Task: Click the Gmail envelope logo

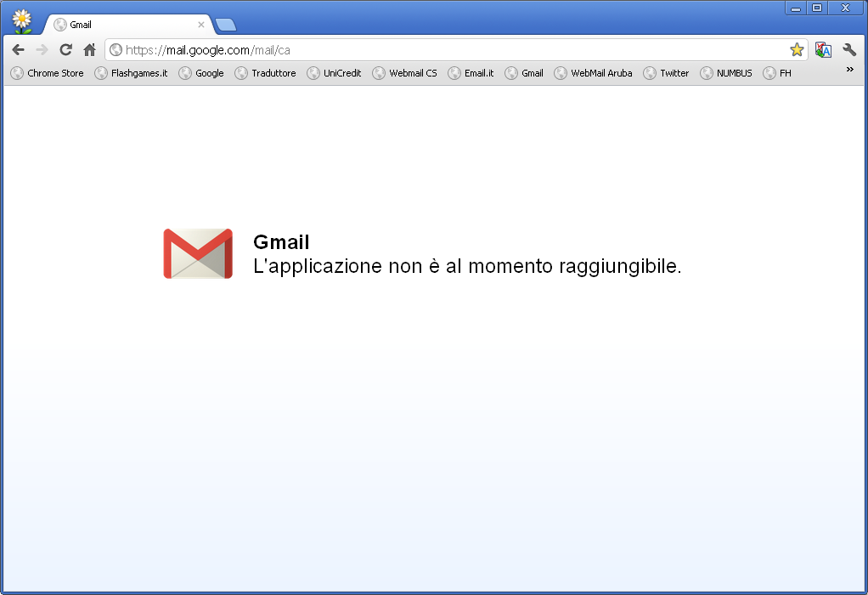Action: 198,254
